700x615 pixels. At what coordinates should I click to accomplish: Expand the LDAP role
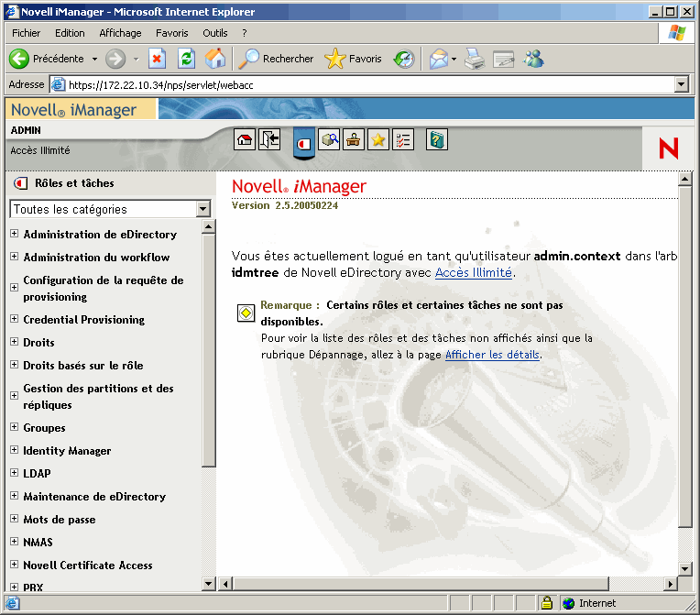(15, 473)
